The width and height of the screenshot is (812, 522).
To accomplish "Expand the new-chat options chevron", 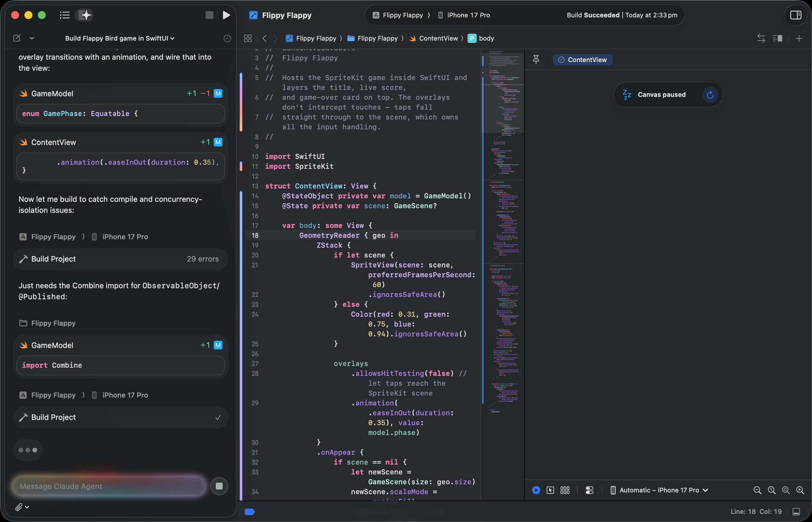I will point(32,38).
